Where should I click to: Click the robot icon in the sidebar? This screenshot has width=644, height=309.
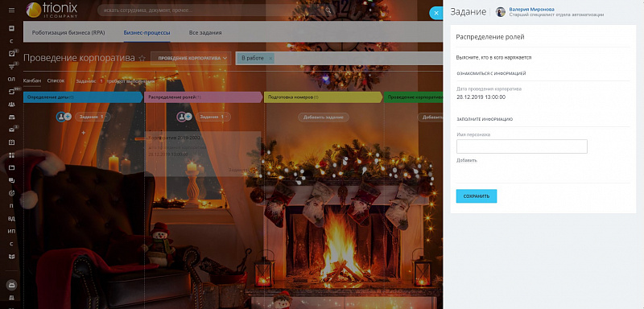pos(11,284)
